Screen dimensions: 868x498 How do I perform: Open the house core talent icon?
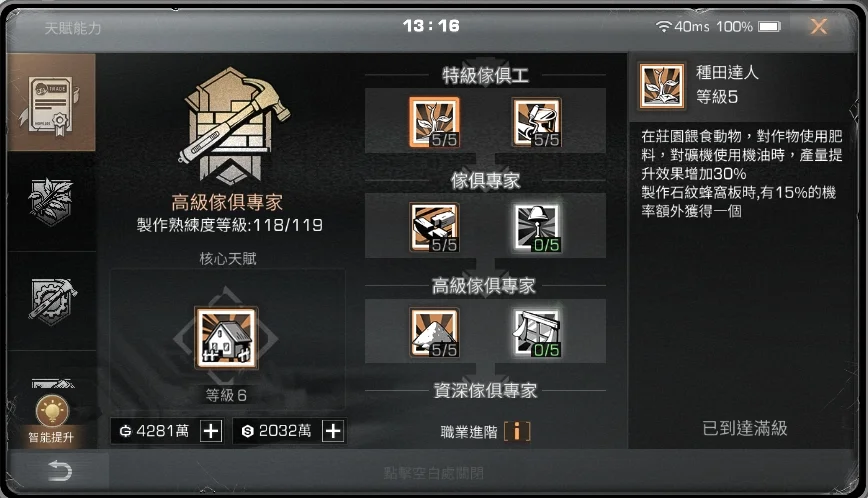click(226, 338)
